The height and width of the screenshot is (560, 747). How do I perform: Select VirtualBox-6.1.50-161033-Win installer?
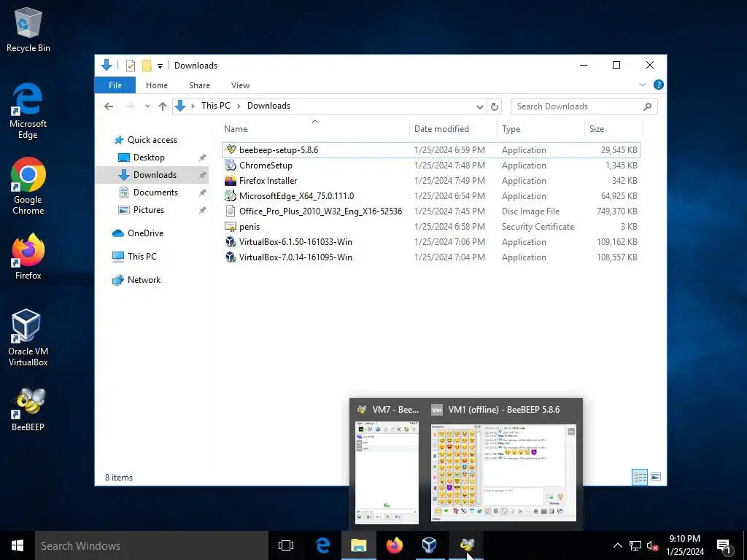click(x=430, y=241)
